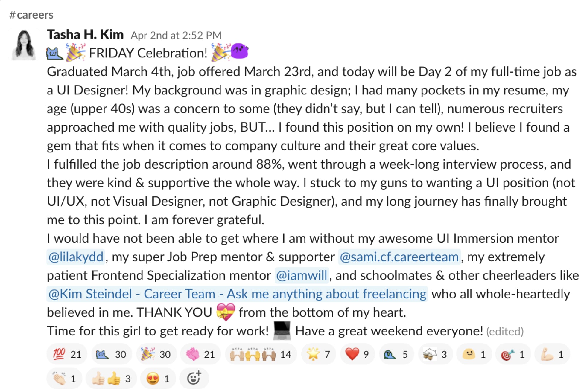Open the @iamwill mention
This screenshot has width=584, height=392.
click(302, 275)
